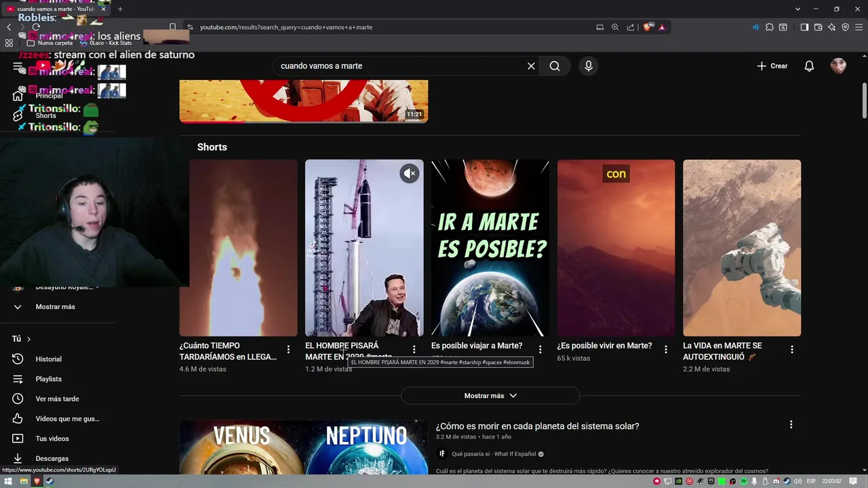Open options for '¿Cómo es morir en cada planeta' video
The image size is (868, 488).
pyautogui.click(x=791, y=425)
